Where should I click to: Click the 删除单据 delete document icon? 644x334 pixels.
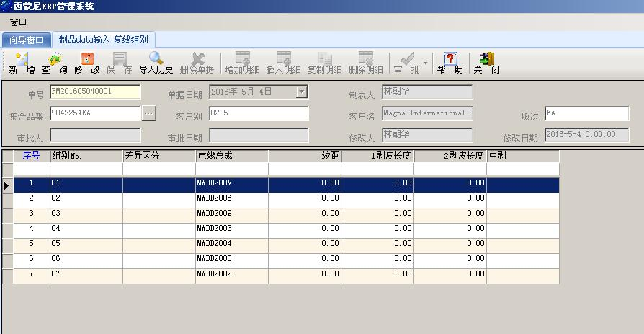(x=197, y=59)
